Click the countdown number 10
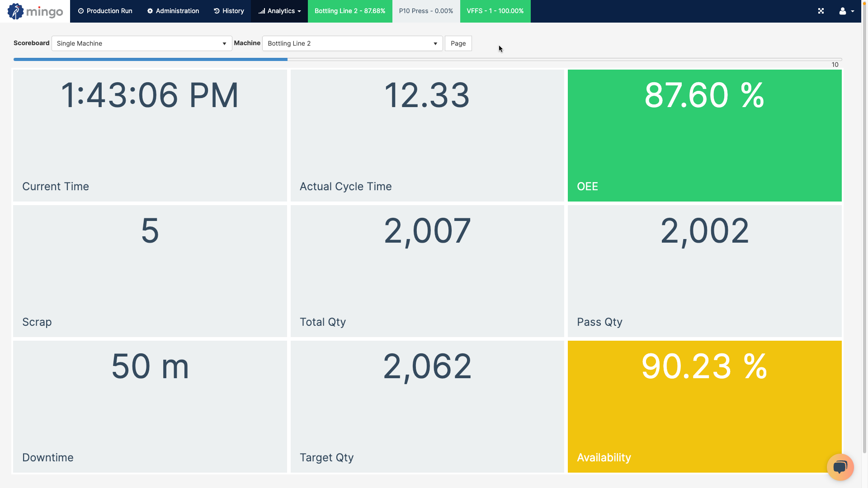The height and width of the screenshot is (488, 868). (835, 65)
